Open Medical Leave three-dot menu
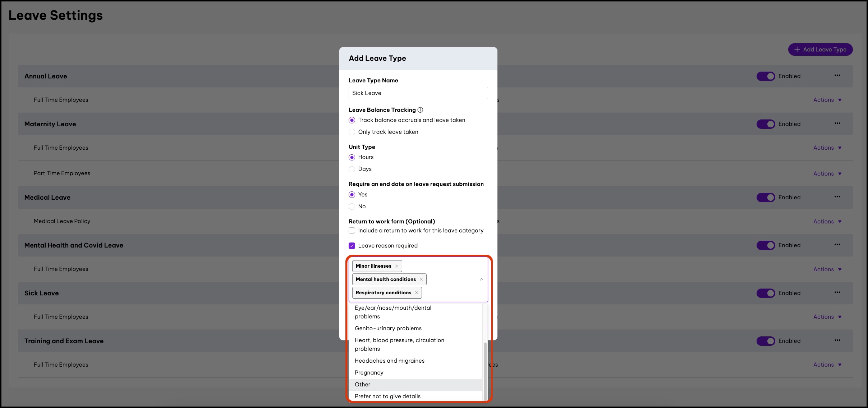 (837, 197)
